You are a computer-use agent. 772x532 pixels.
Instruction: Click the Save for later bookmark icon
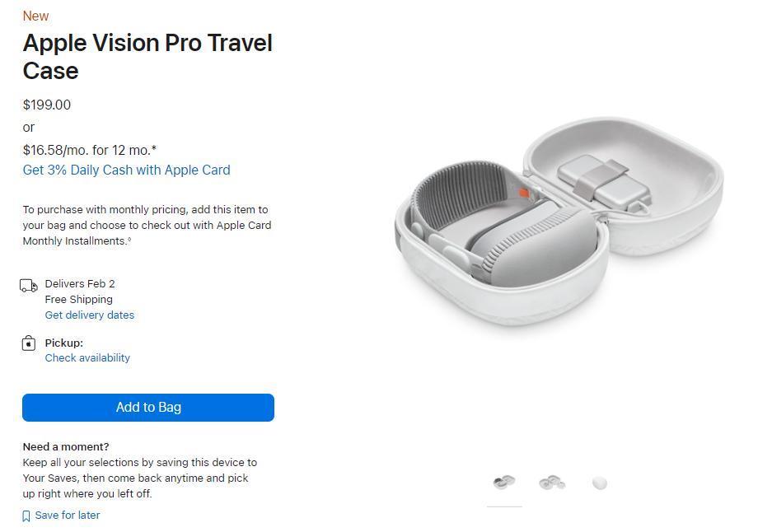pyautogui.click(x=26, y=516)
